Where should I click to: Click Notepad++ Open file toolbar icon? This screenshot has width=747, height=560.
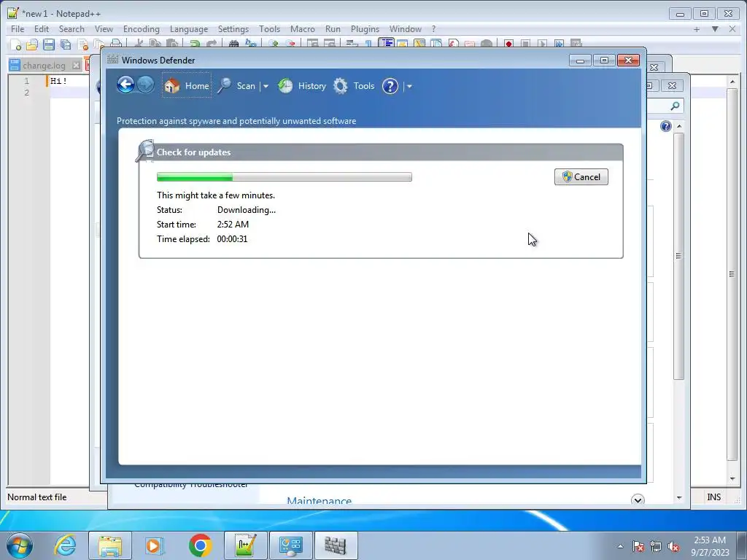click(32, 44)
